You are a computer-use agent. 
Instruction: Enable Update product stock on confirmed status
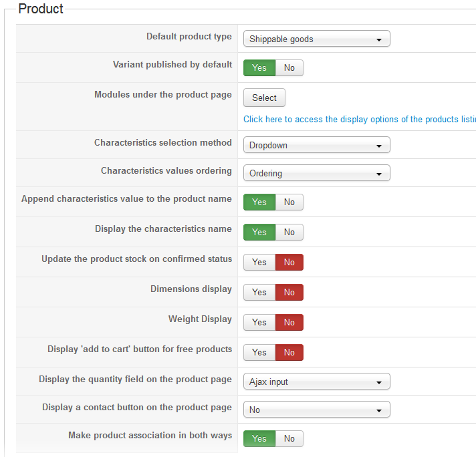pyautogui.click(x=259, y=262)
